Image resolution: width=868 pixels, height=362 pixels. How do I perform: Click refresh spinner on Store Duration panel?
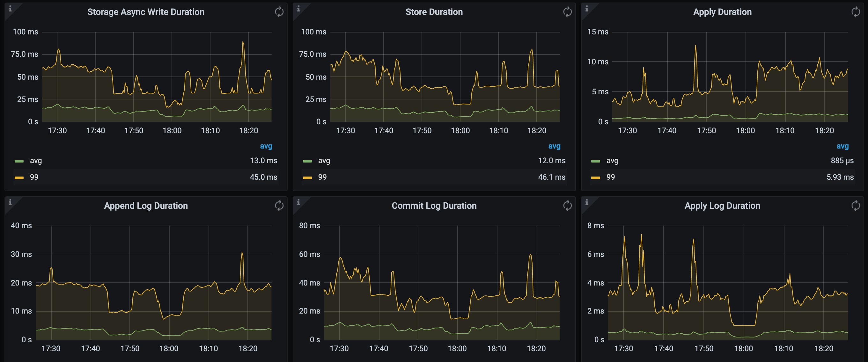pyautogui.click(x=567, y=12)
